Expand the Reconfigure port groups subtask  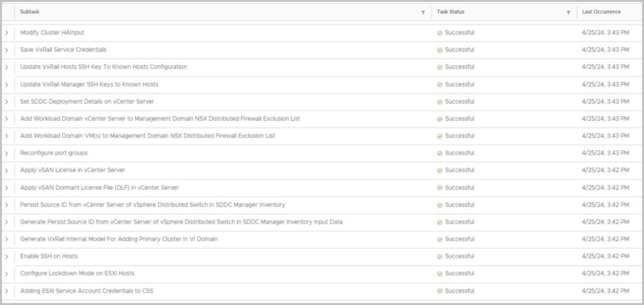pyautogui.click(x=7, y=153)
